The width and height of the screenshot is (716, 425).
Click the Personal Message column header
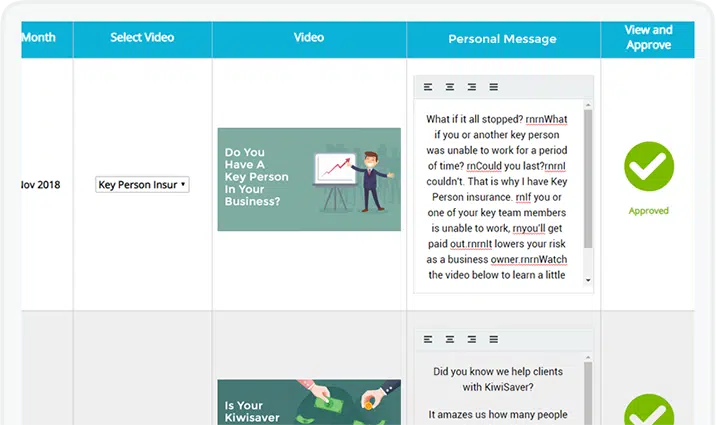[x=502, y=39]
